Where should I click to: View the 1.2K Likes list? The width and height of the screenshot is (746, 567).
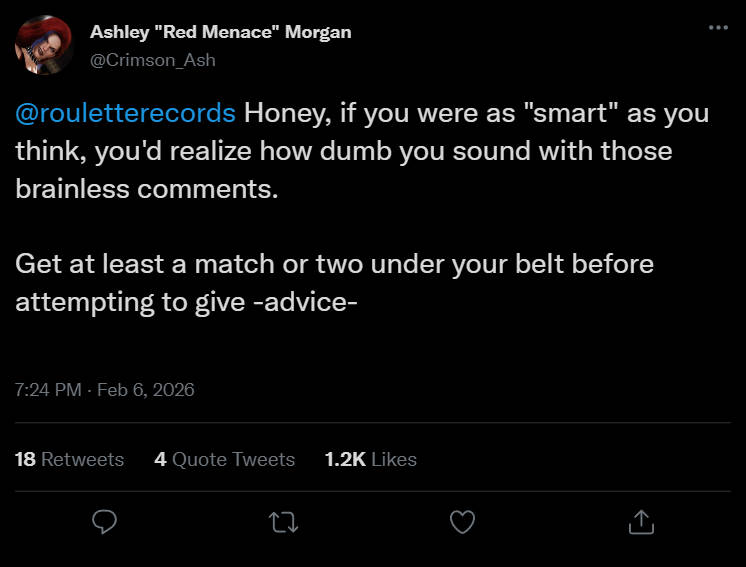370,459
